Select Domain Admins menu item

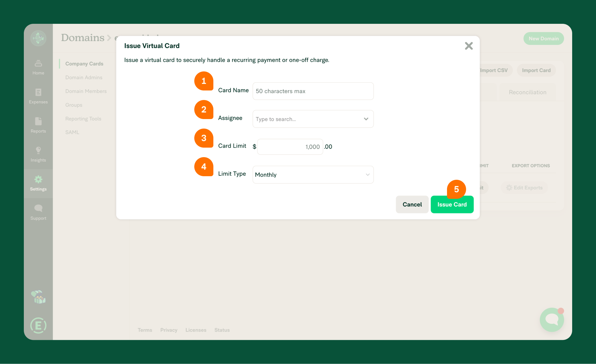pyautogui.click(x=84, y=77)
